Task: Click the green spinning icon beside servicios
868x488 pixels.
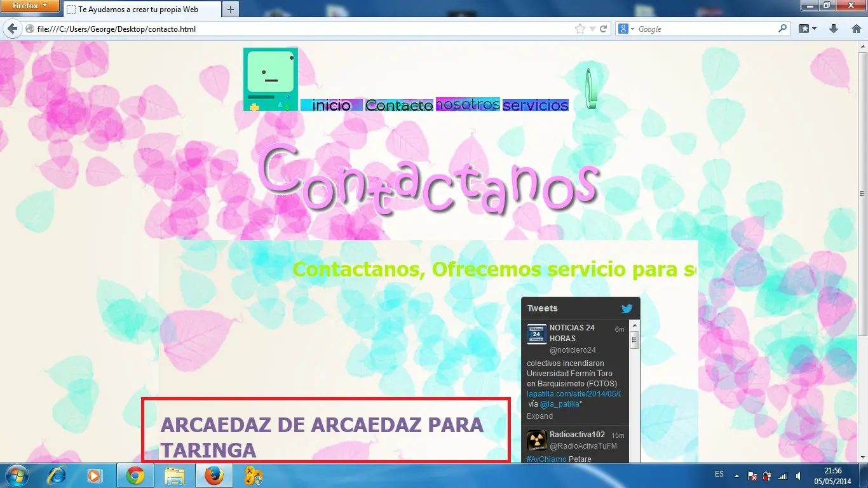Action: pyautogui.click(x=590, y=88)
